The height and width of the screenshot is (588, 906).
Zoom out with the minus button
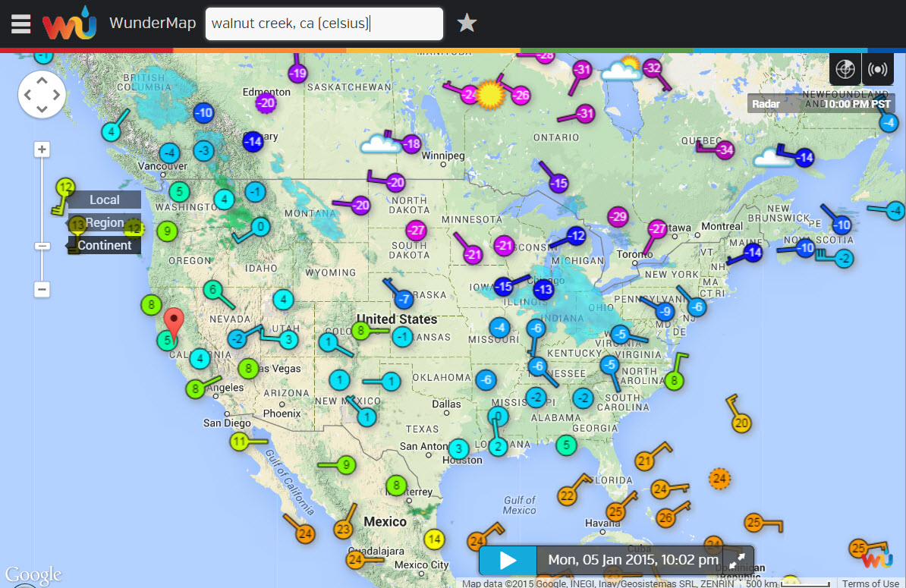[42, 289]
